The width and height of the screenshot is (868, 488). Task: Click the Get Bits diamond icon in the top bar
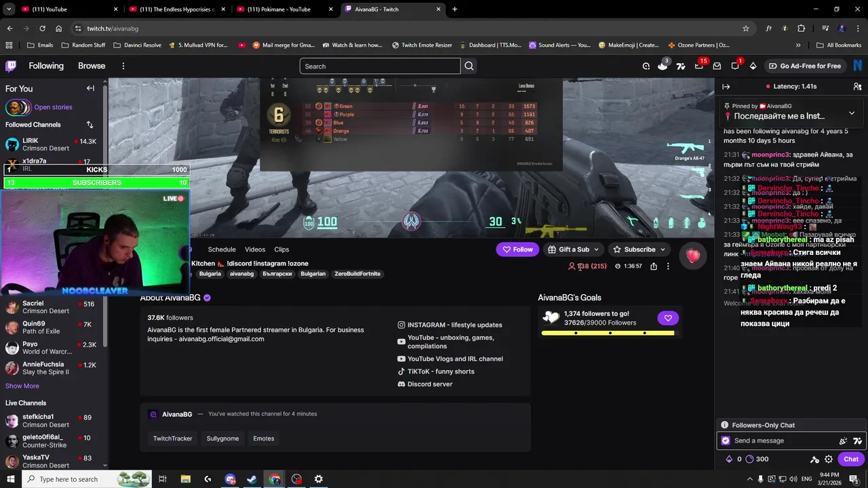tap(753, 66)
